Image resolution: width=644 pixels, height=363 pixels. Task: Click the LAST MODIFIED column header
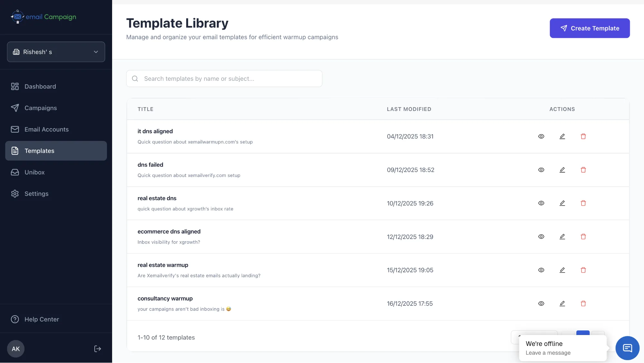[409, 109]
